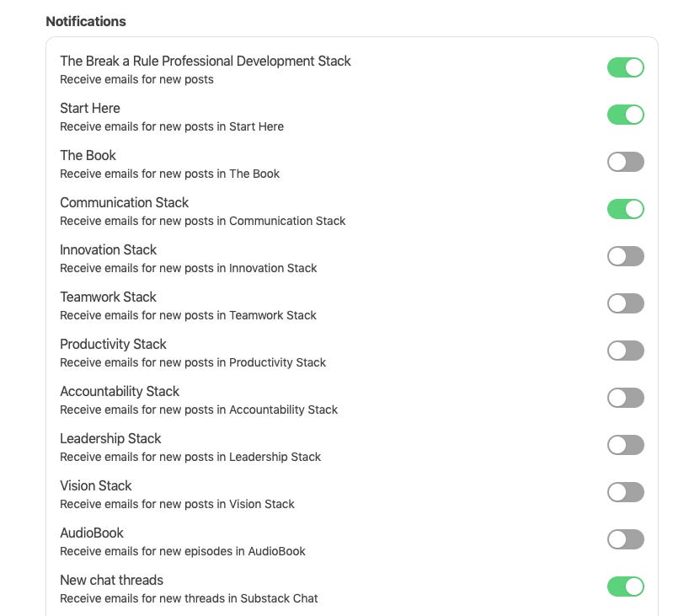Viewport: 689px width, 616px height.
Task: Turn on Teamwork Stack emails
Action: 625,303
